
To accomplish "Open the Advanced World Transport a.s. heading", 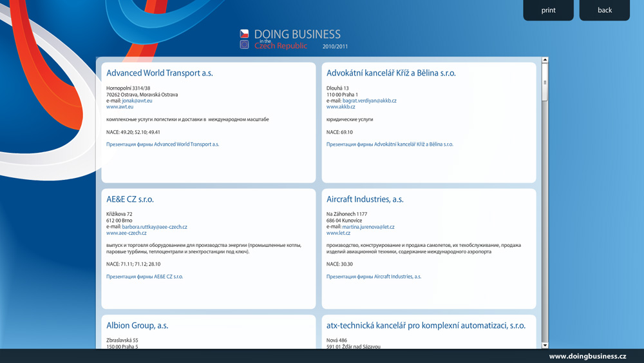I will pyautogui.click(x=159, y=73).
